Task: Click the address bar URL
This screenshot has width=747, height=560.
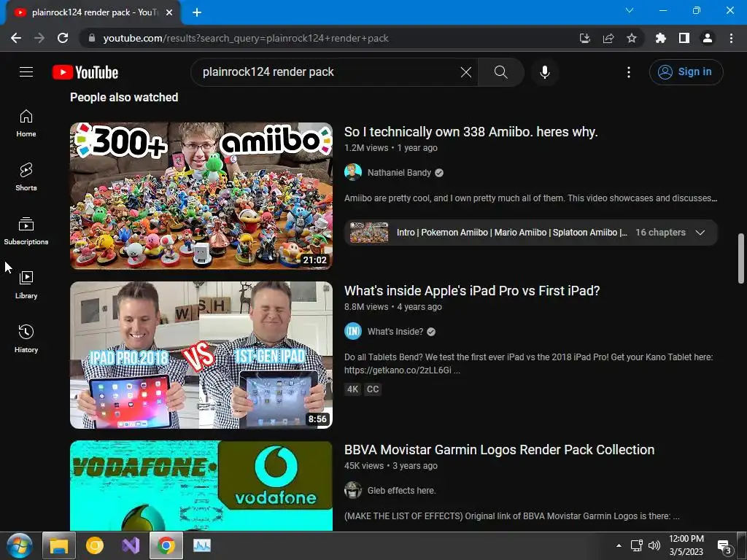Action: point(246,38)
